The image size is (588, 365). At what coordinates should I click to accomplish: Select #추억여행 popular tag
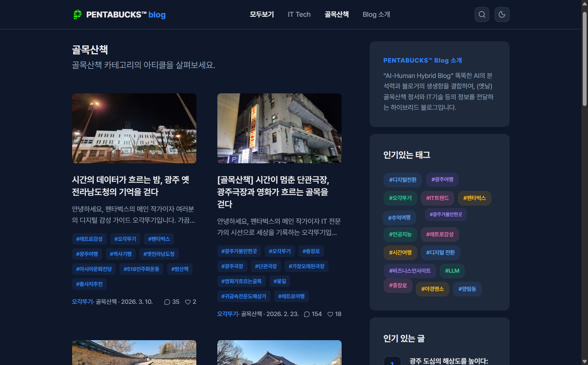[399, 217]
